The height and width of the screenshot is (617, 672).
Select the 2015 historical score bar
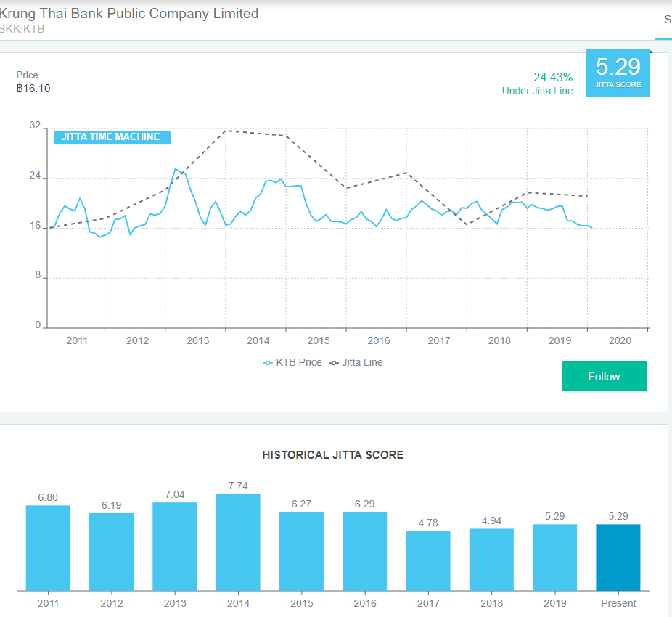tap(301, 552)
